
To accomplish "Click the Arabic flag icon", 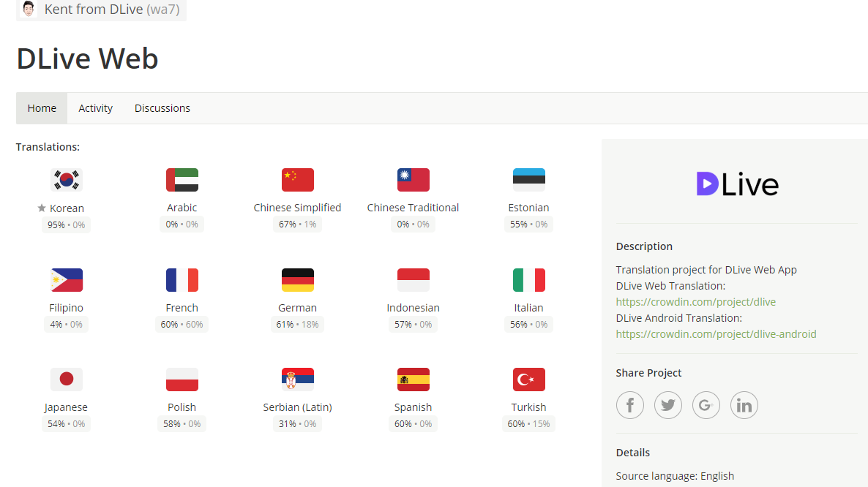I will pyautogui.click(x=182, y=180).
